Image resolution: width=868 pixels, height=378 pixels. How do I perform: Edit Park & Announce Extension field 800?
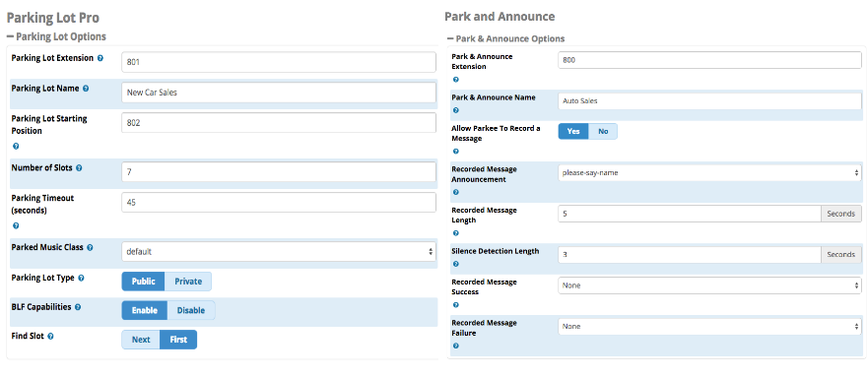tap(709, 60)
